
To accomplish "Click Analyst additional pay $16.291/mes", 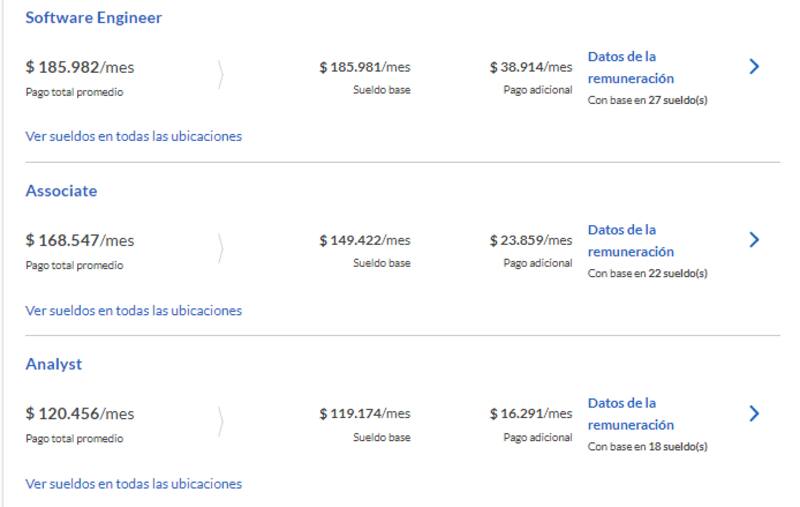I will pyautogui.click(x=531, y=414).
